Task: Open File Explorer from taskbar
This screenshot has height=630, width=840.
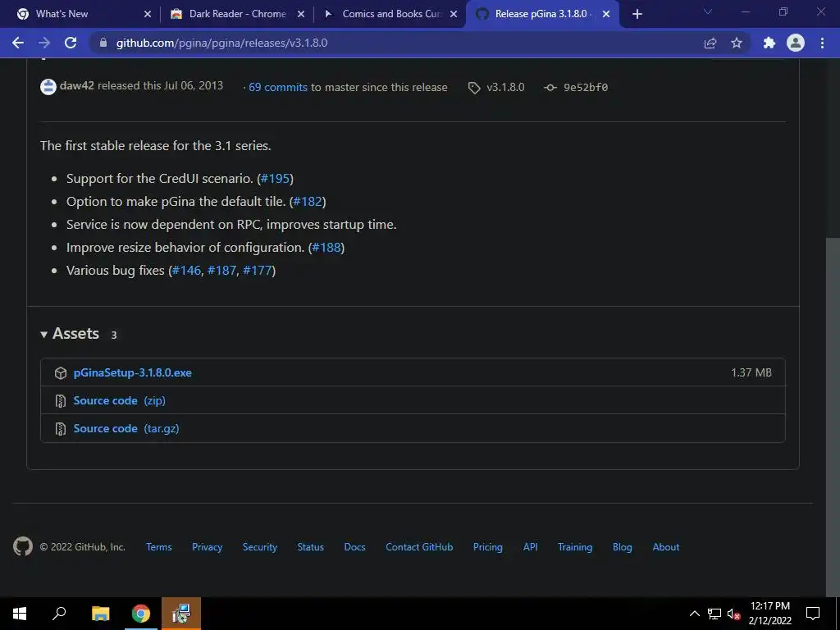Action: 101,614
